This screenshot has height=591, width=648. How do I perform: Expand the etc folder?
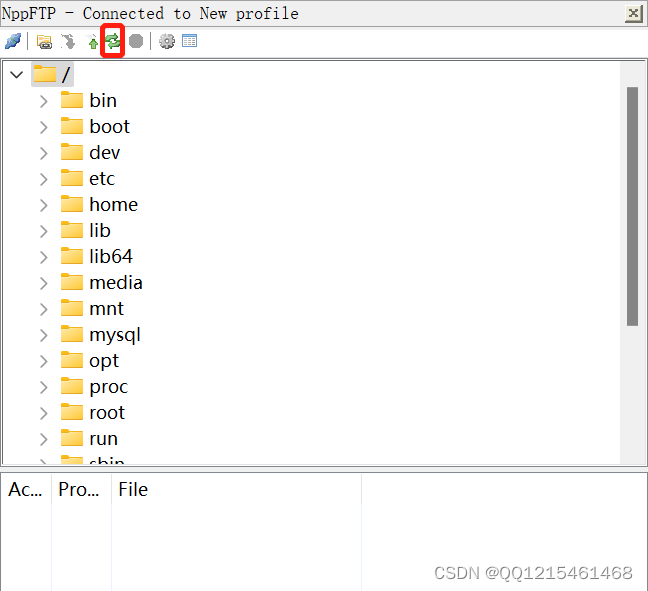[44, 179]
